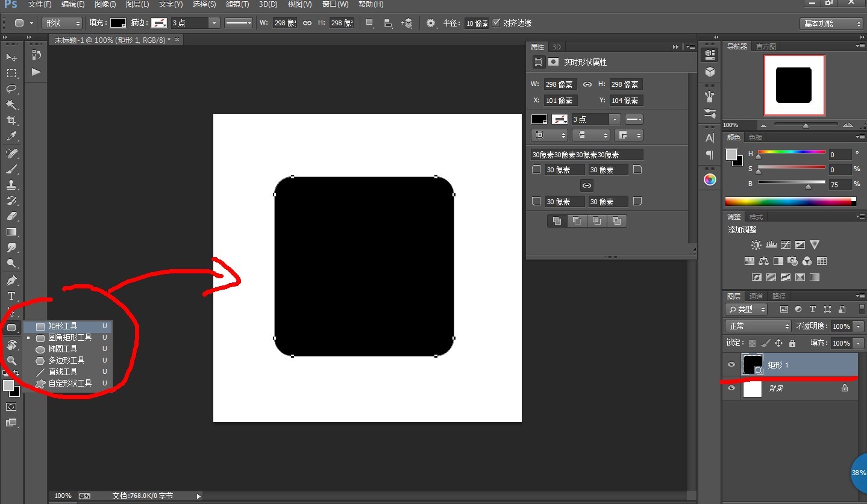
Task: Choose 椭圆工具 from the flyout
Action: click(x=63, y=349)
